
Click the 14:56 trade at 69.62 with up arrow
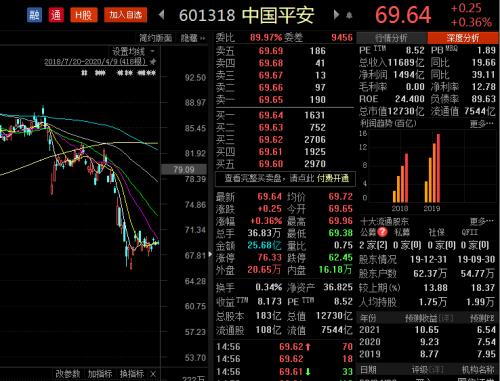point(284,347)
